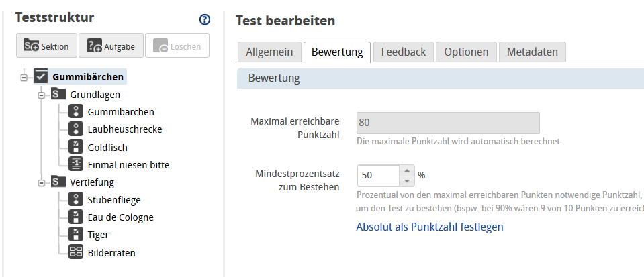644x277 pixels.
Task: Collapse the Vertiefung section
Action: click(x=42, y=182)
